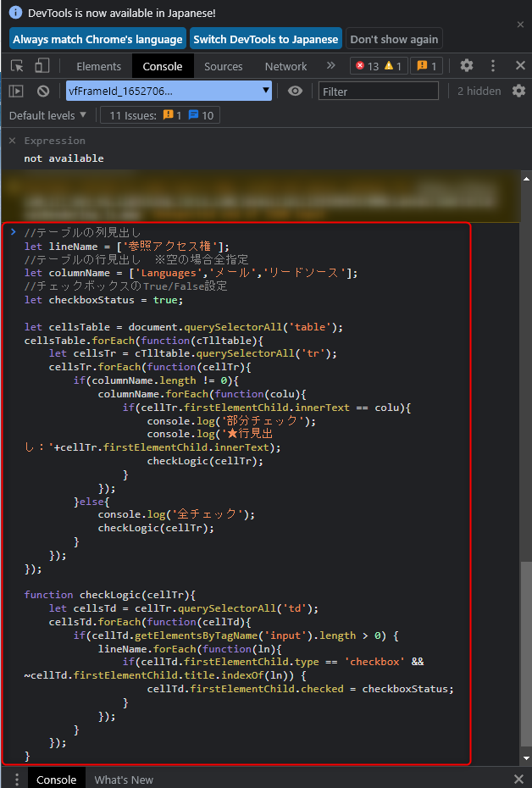Click Switch DevTools to Japanese
The width and height of the screenshot is (532, 788).
click(x=266, y=39)
